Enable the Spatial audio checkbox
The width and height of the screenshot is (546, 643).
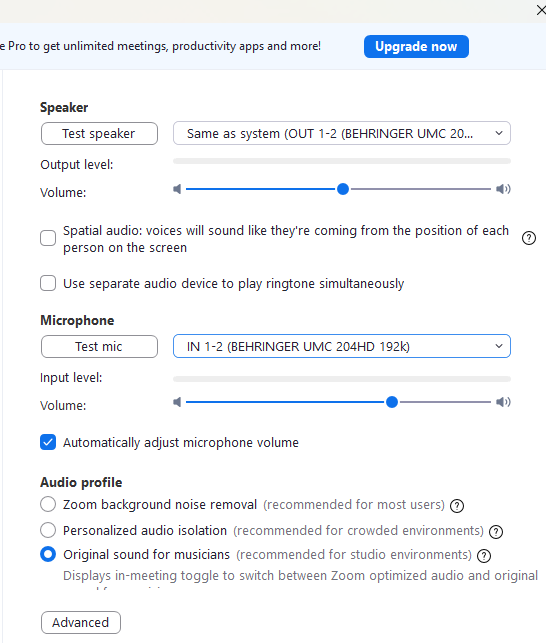pos(48,238)
